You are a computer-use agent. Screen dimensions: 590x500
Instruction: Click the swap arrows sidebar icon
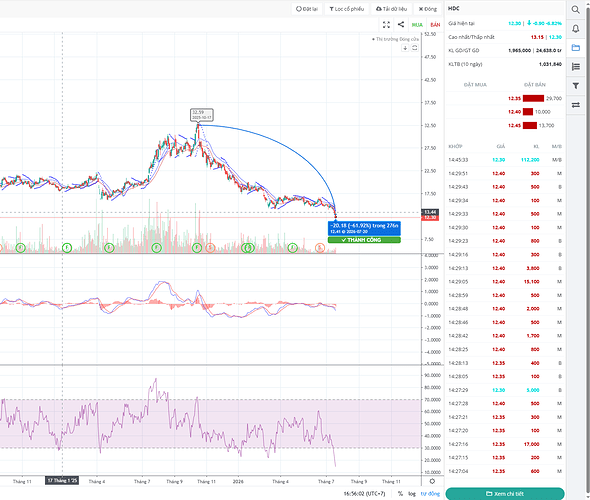575,105
